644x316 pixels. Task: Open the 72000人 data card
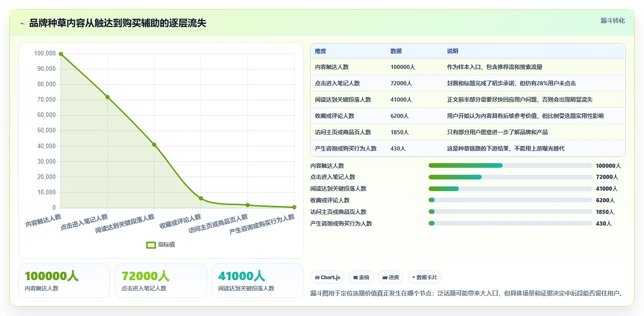[x=160, y=281]
